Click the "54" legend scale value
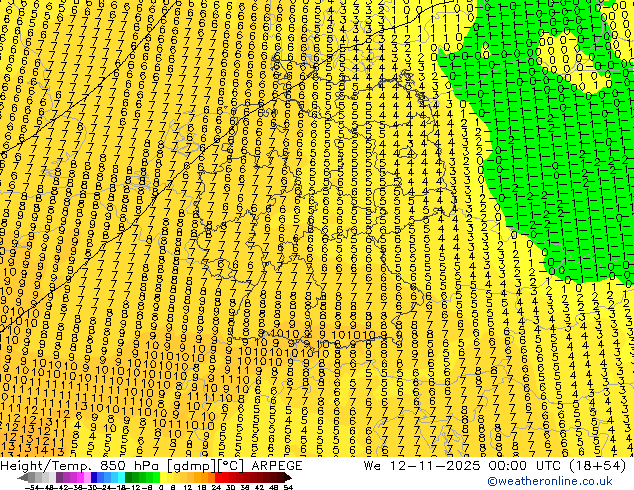The height and width of the screenshot is (490, 634). click(289, 488)
